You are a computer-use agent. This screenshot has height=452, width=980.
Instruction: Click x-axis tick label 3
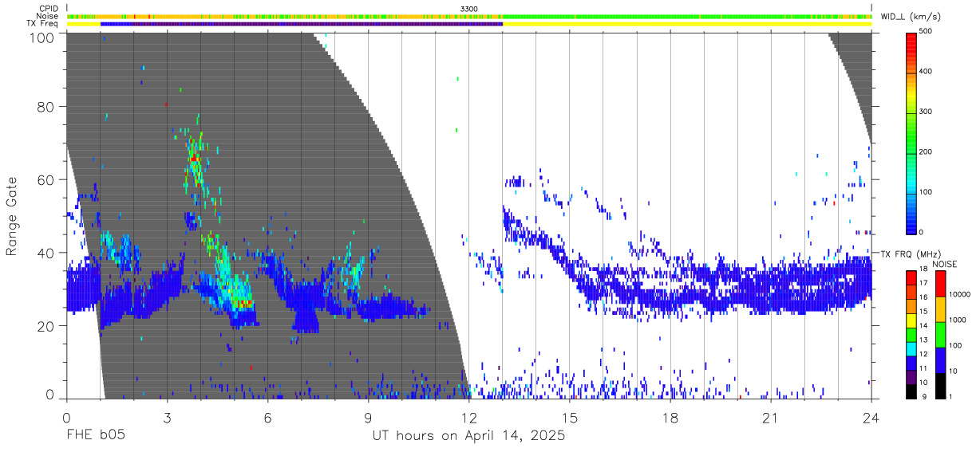tap(167, 418)
